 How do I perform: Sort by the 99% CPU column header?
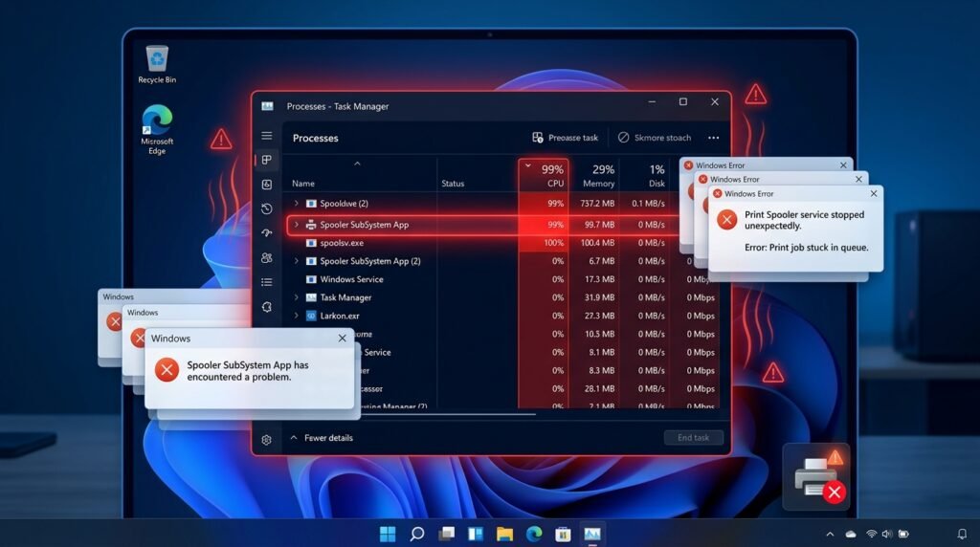(x=544, y=175)
